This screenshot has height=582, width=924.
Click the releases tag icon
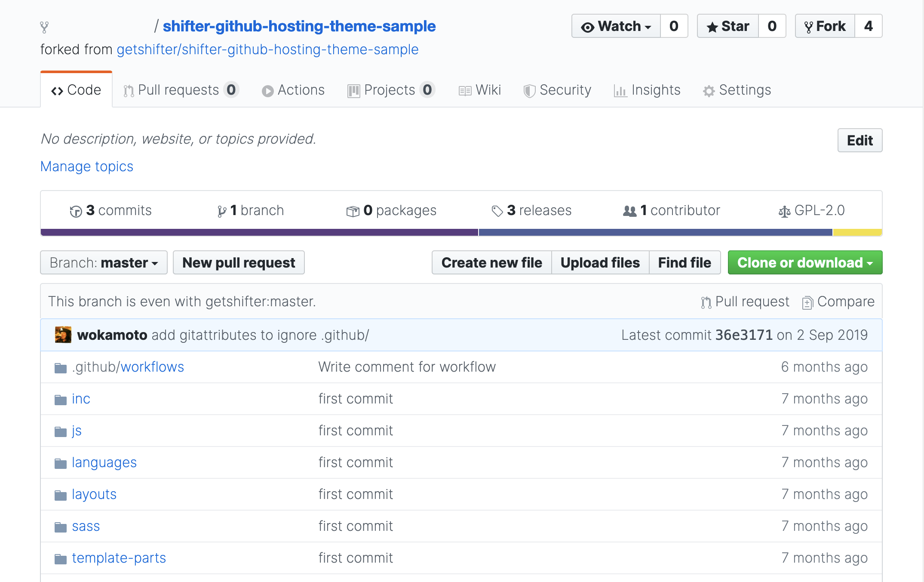pyautogui.click(x=497, y=211)
